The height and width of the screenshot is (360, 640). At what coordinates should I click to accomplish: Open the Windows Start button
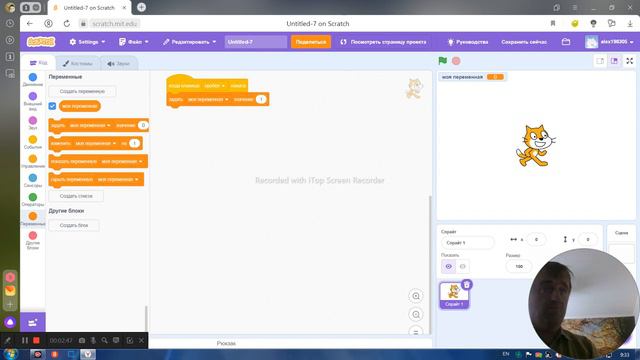[x=10, y=354]
